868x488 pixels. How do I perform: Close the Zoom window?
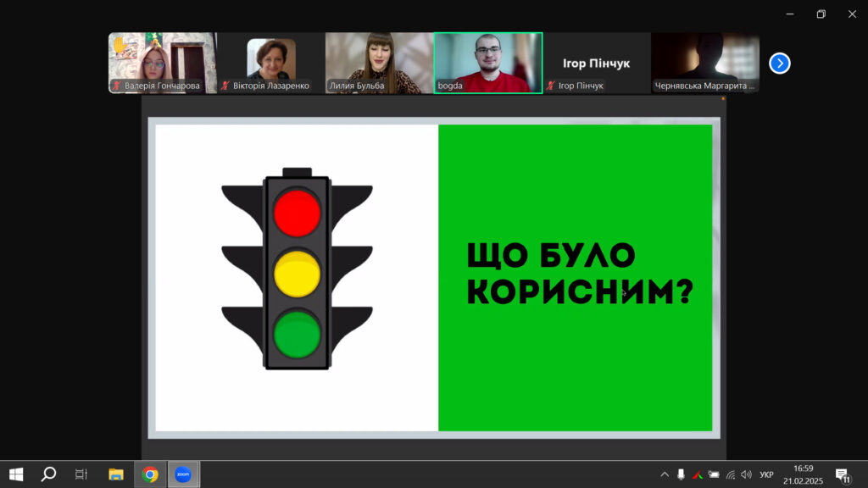coord(852,14)
